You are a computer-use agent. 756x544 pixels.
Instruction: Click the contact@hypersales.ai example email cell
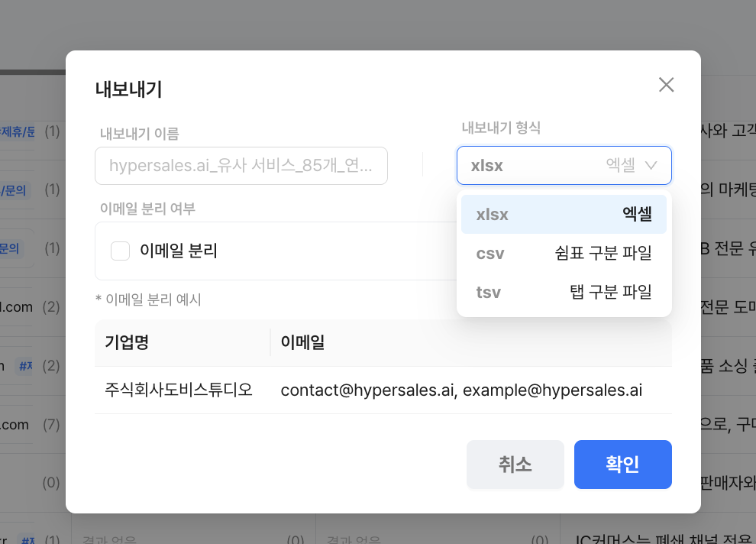click(461, 390)
